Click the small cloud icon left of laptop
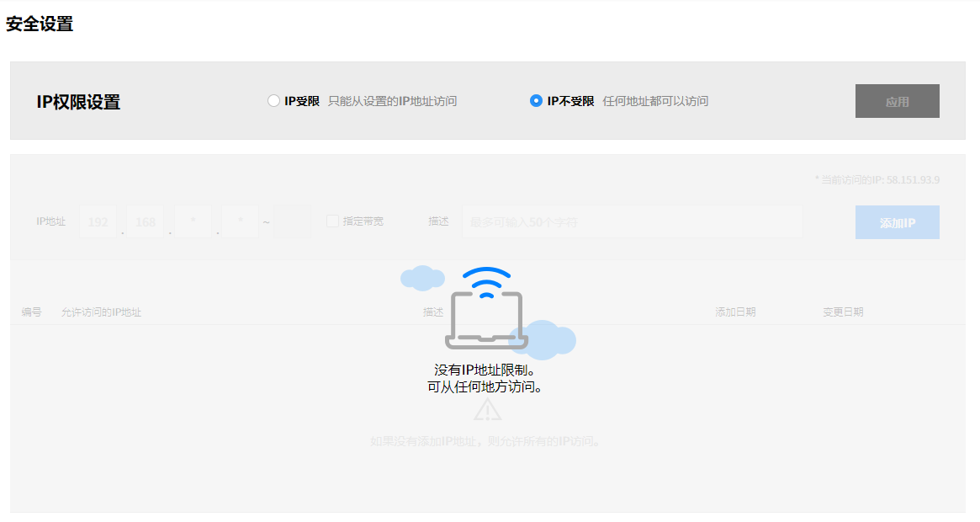 (x=422, y=278)
